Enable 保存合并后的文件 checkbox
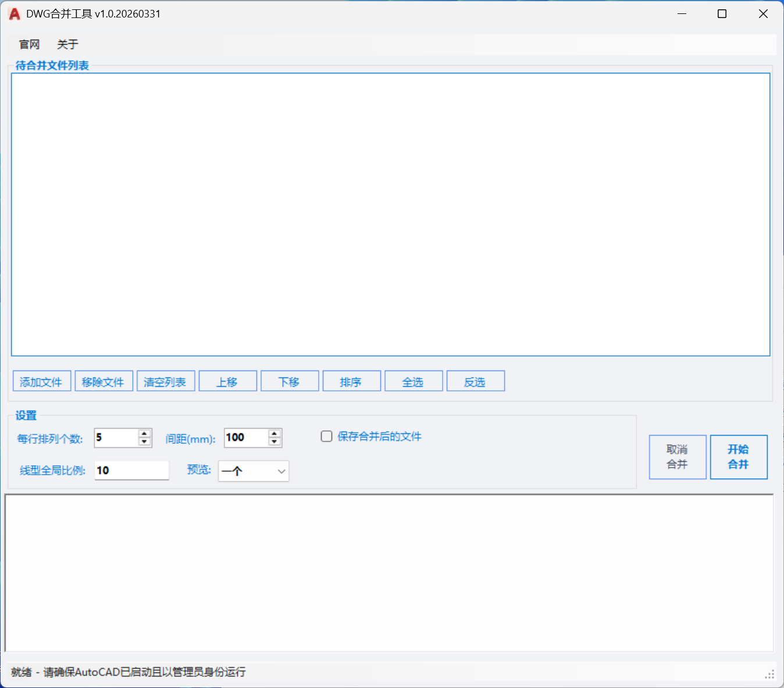Image resolution: width=784 pixels, height=688 pixels. pos(327,436)
